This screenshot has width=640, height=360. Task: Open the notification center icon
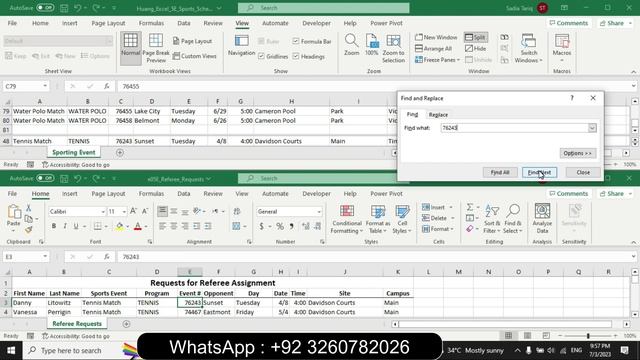[x=624, y=350]
